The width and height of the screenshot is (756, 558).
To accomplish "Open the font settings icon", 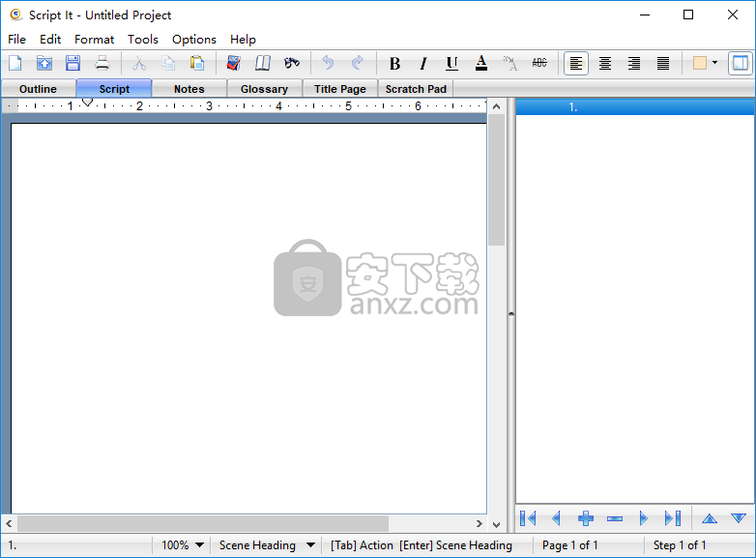I will point(510,63).
